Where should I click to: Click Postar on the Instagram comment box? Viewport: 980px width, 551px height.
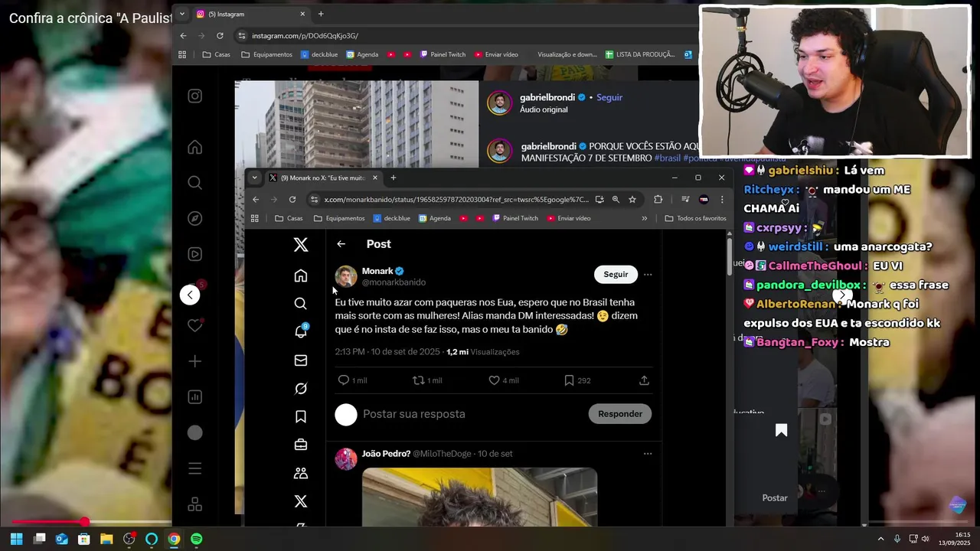(775, 497)
